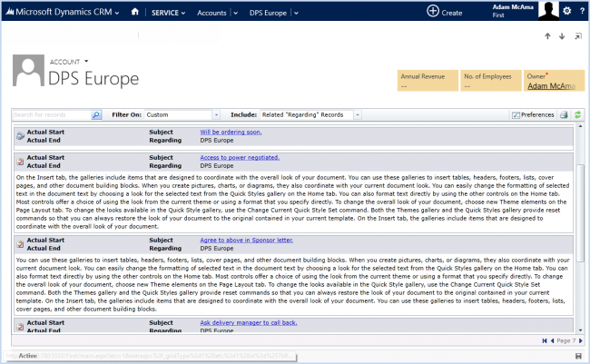This screenshot has width=590, height=364.
Task: Click the print icon next to Preferences
Action: pyautogui.click(x=564, y=114)
